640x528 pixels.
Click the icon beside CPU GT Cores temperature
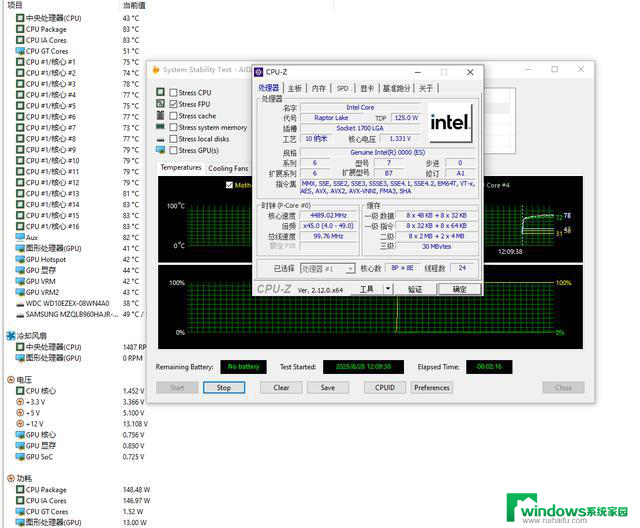(20, 51)
